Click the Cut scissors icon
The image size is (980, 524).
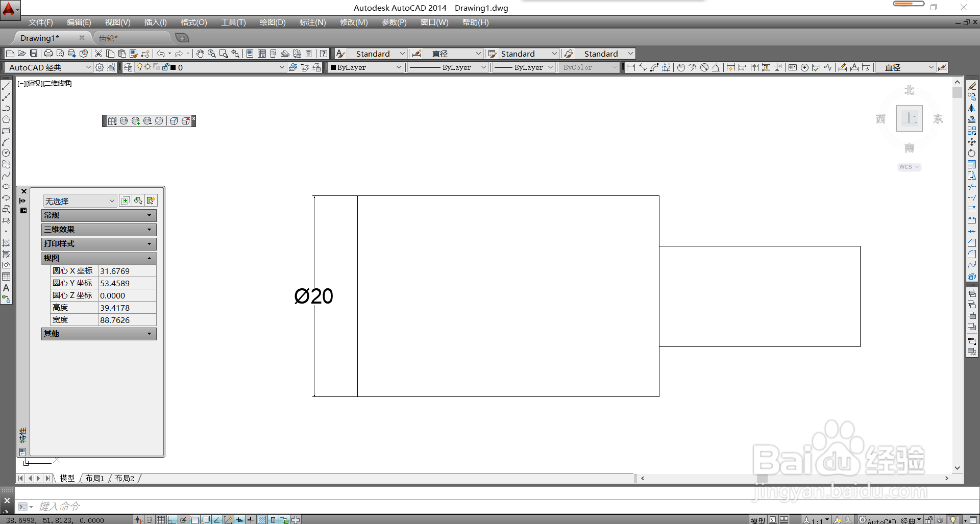(99, 54)
